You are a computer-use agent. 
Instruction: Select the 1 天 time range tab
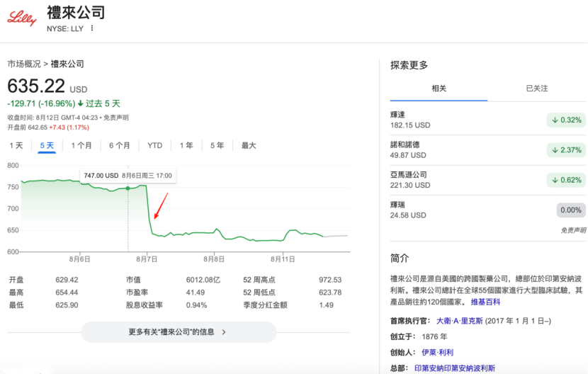pyautogui.click(x=16, y=145)
